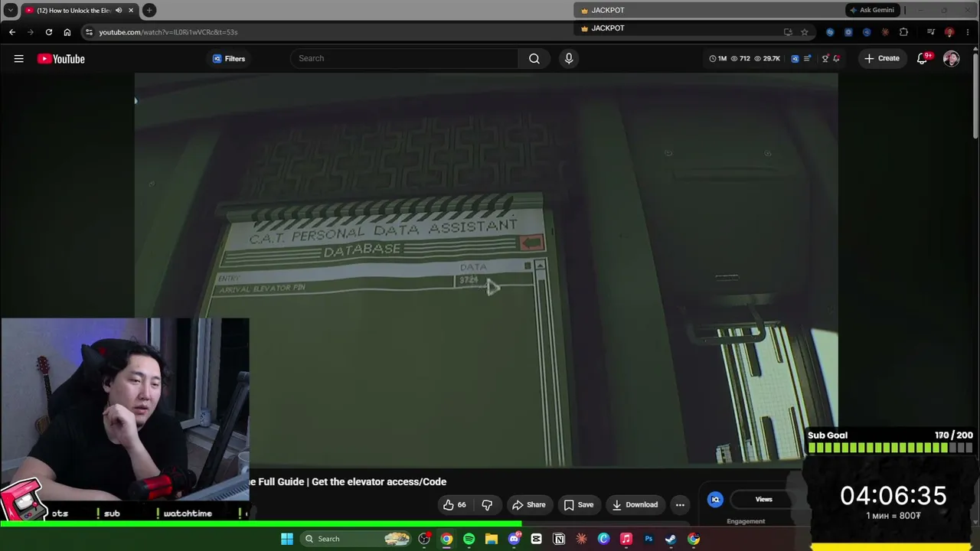Open the vidIQ alert bell with red dot
Image resolution: width=980 pixels, height=551 pixels.
pyautogui.click(x=836, y=58)
